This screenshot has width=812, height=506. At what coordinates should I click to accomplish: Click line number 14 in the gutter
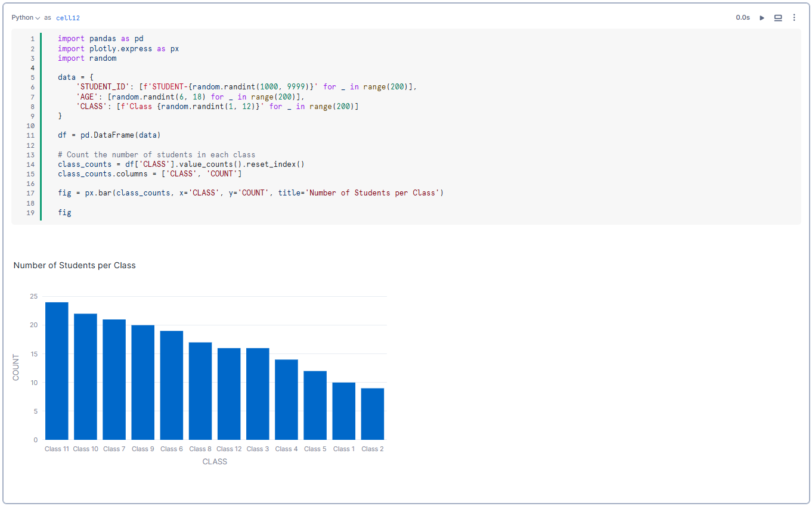[x=30, y=164]
